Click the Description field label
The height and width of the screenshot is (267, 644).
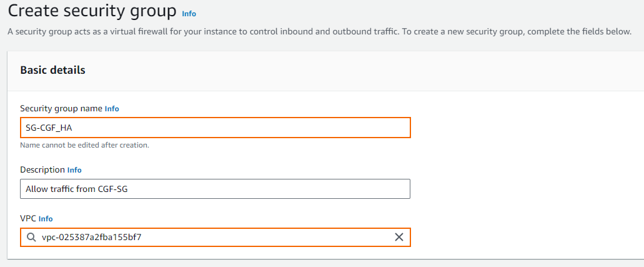pos(42,170)
